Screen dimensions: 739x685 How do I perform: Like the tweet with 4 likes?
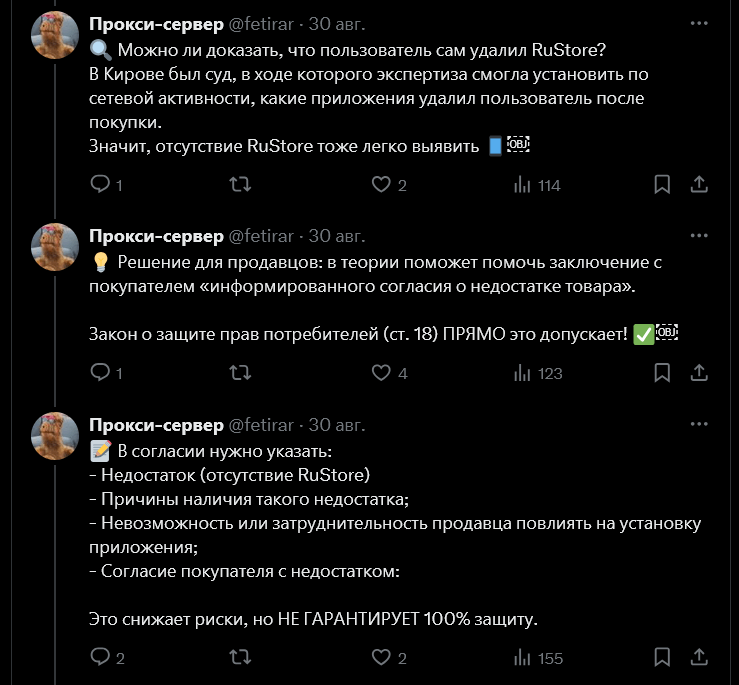click(380, 373)
